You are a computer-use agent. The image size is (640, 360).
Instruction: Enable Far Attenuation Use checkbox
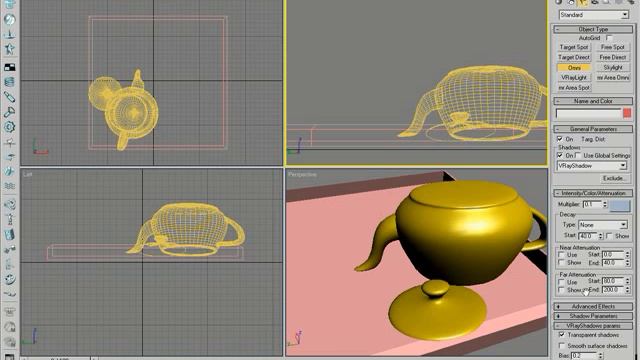(561, 282)
